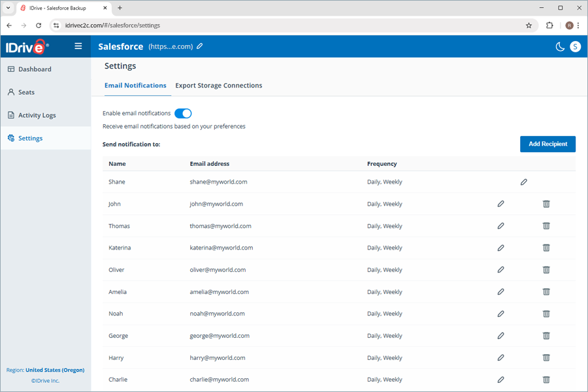Switch to dark mode moon icon
The width and height of the screenshot is (588, 392).
[560, 46]
